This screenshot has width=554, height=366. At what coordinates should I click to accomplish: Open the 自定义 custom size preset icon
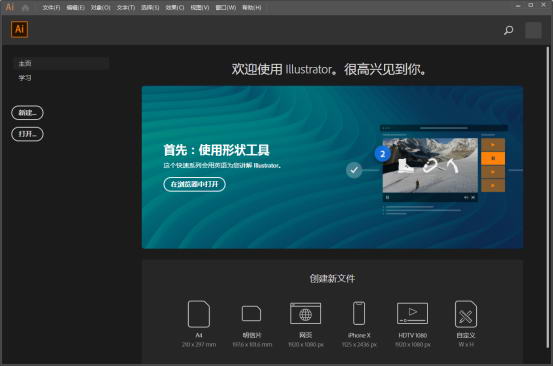[466, 314]
